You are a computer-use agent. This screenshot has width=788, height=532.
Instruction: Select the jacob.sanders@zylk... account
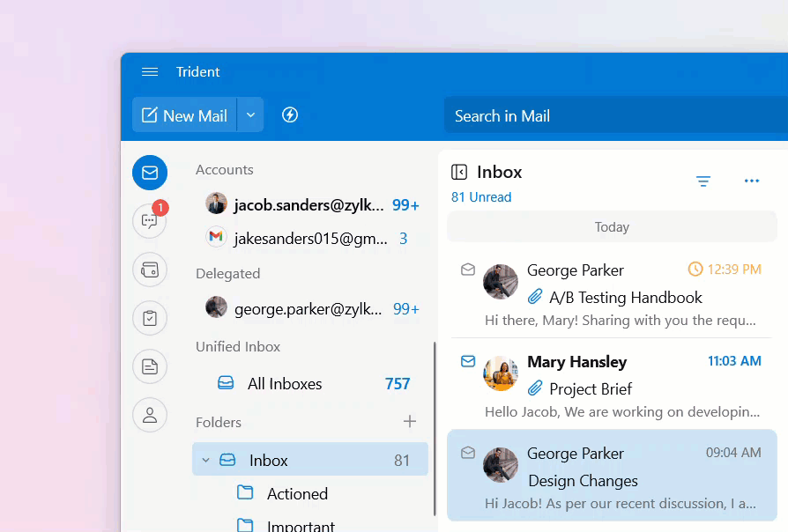pyautogui.click(x=311, y=204)
